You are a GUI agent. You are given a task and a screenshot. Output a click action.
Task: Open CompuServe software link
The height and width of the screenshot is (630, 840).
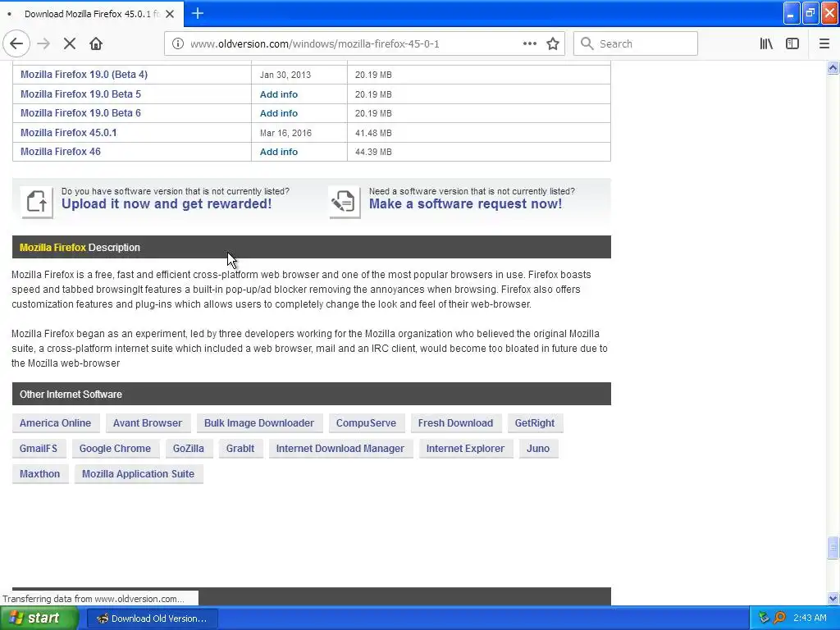click(x=366, y=422)
